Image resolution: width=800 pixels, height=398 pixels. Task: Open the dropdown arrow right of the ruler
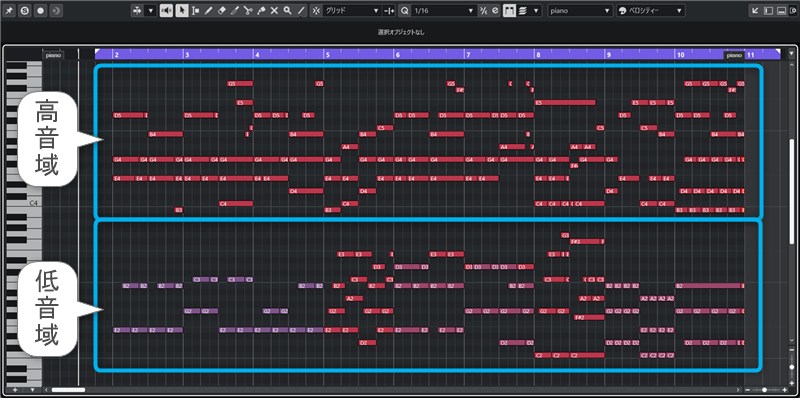pos(791,54)
